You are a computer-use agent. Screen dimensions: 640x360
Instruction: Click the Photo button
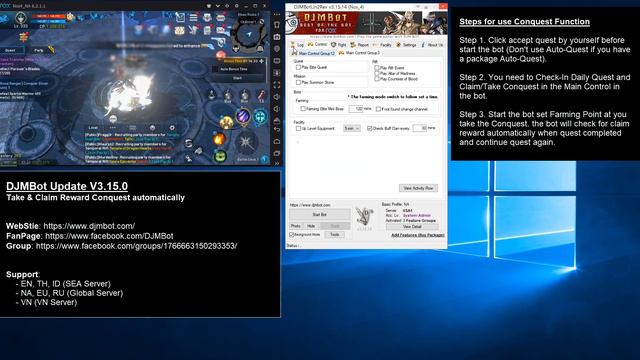click(296, 226)
